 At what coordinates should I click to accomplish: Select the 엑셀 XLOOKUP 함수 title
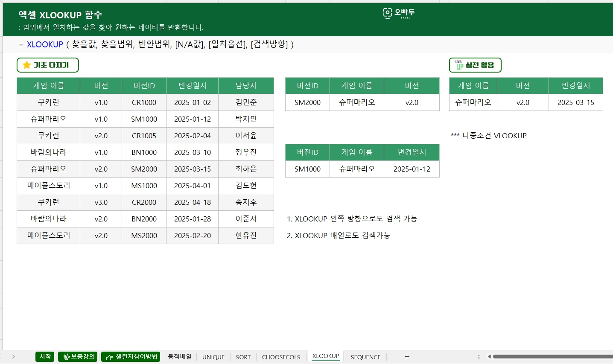point(60,15)
